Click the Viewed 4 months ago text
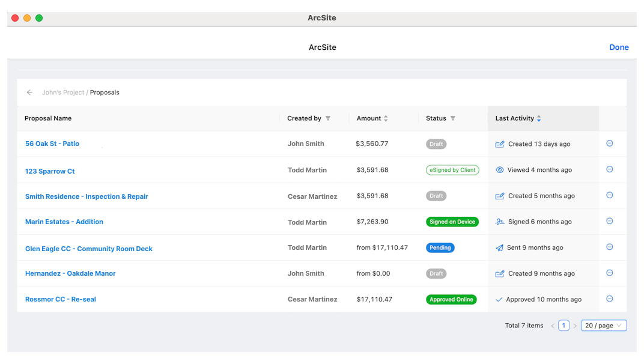 pyautogui.click(x=539, y=169)
